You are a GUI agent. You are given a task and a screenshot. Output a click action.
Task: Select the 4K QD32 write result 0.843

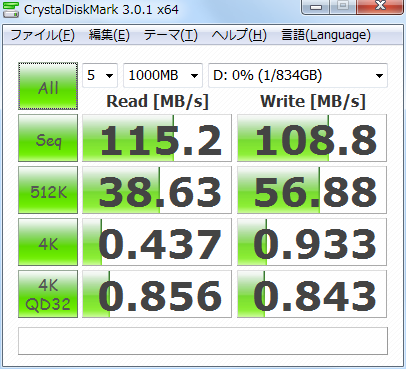coord(312,294)
